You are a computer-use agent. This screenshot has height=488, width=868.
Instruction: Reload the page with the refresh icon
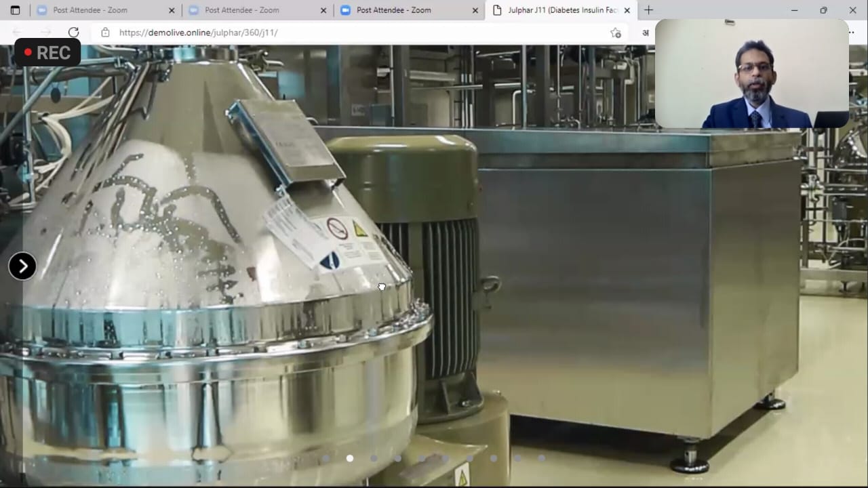click(x=73, y=33)
